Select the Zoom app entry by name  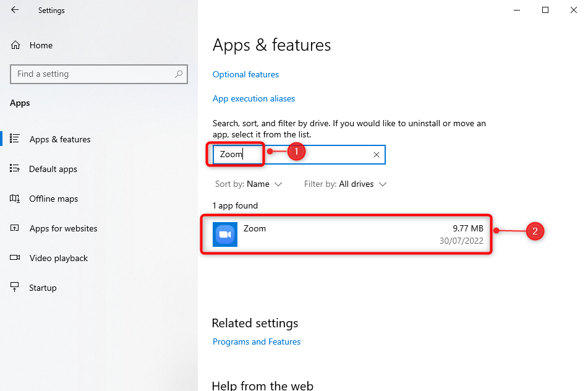(x=255, y=228)
